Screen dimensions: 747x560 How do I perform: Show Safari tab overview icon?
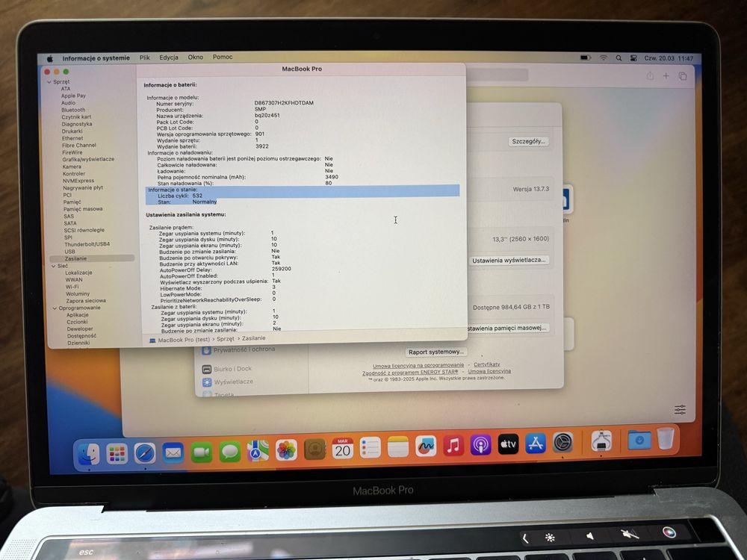683,76
